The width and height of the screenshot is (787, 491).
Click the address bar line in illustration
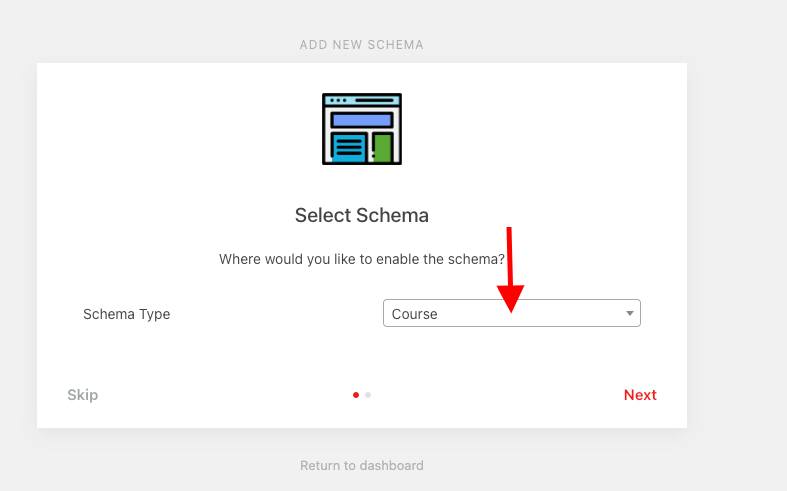coord(374,100)
